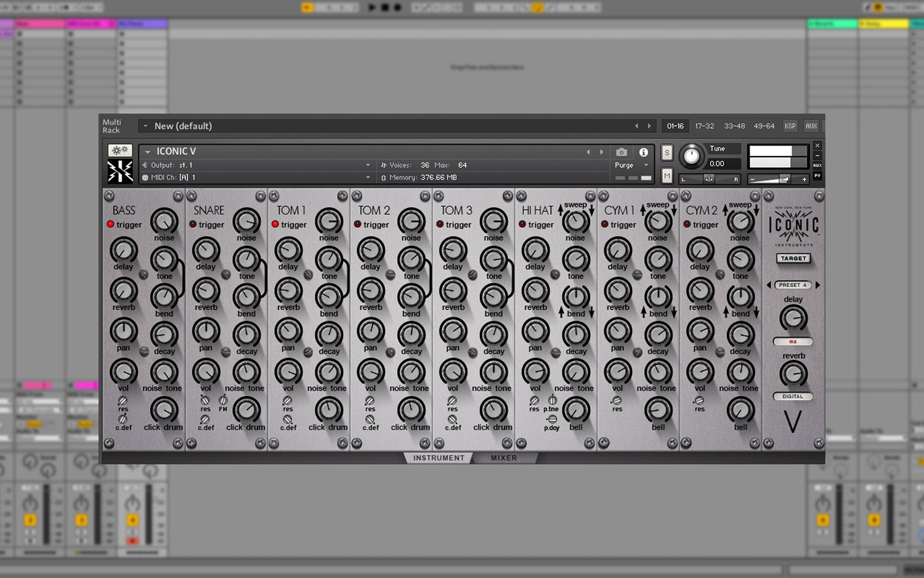
Task: Click the Tune knob in the header
Action: [692, 156]
